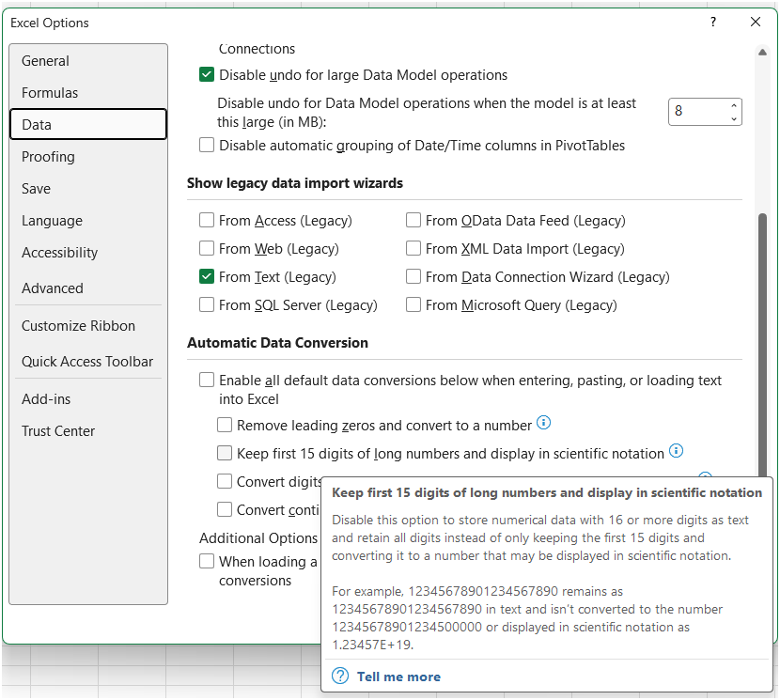Check Enable all default data conversions
This screenshot has width=780, height=700.
(207, 381)
